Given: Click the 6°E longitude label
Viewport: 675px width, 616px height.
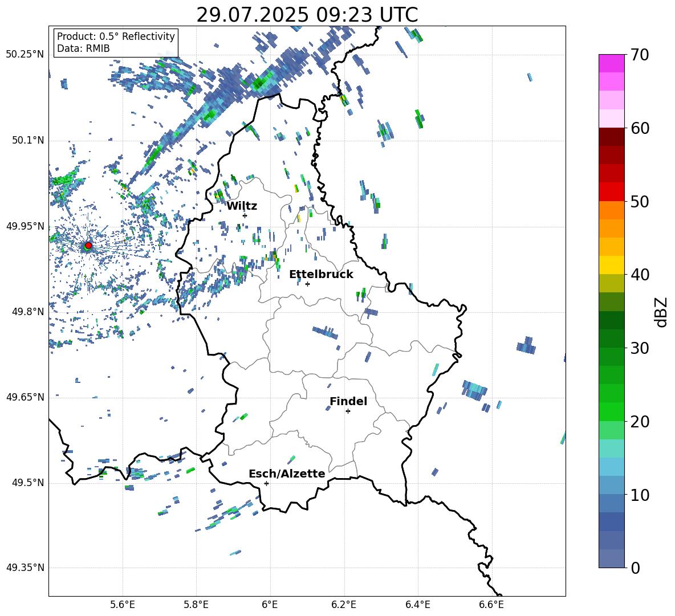Looking at the screenshot, I should coord(270,605).
